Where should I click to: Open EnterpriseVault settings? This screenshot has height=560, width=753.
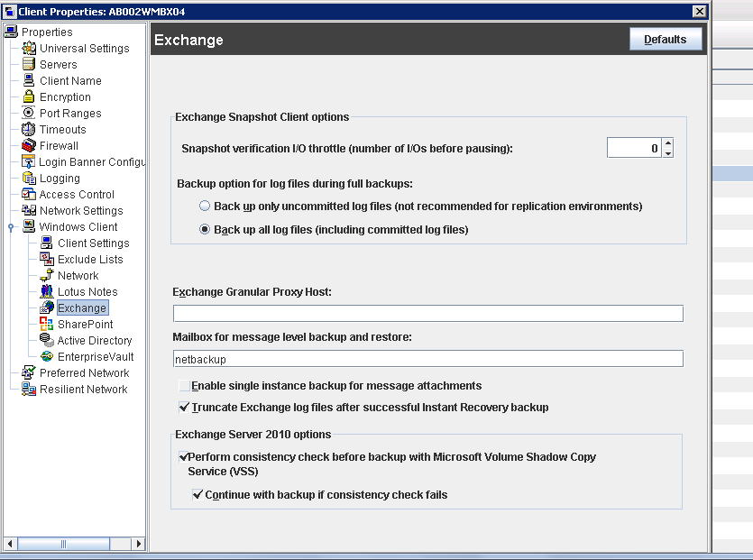pyautogui.click(x=91, y=356)
